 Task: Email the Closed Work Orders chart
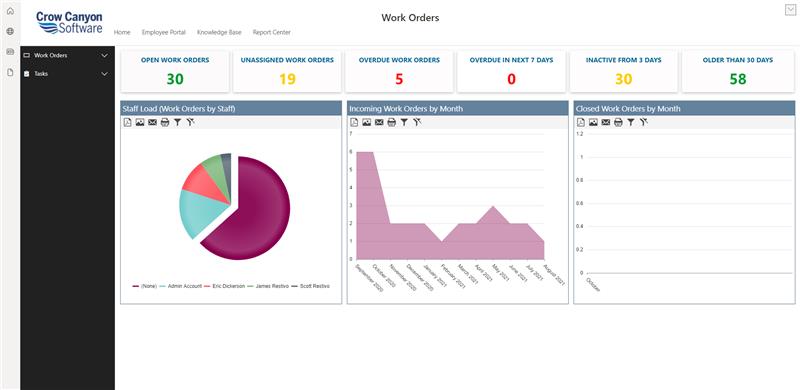click(606, 123)
